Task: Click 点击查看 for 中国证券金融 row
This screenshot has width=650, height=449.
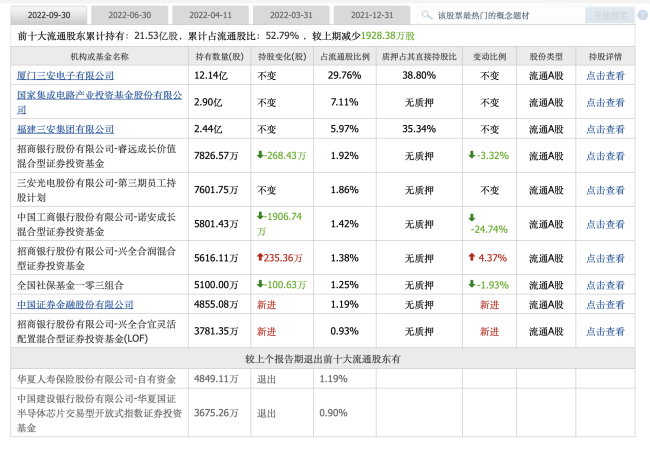Action: (x=605, y=305)
